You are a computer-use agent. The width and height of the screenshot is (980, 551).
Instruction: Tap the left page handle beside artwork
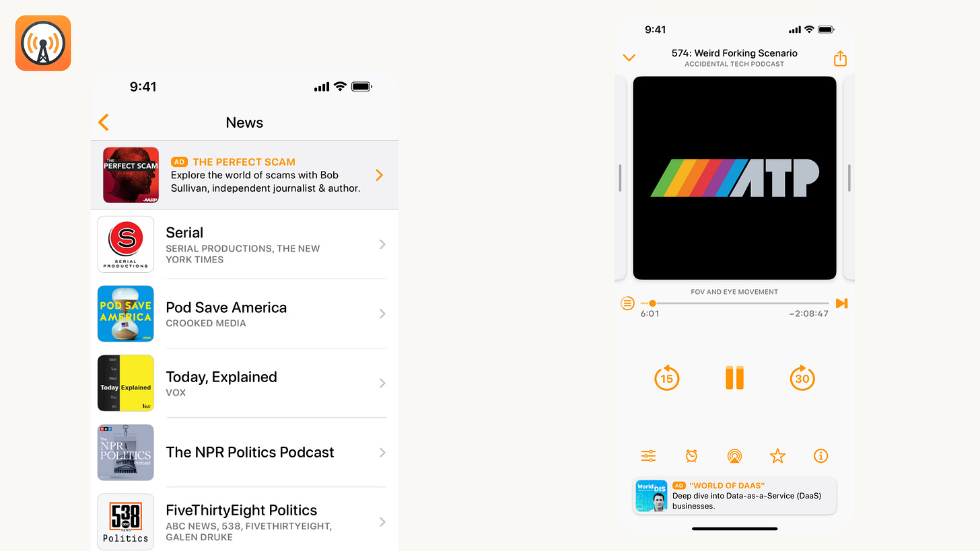(x=620, y=178)
